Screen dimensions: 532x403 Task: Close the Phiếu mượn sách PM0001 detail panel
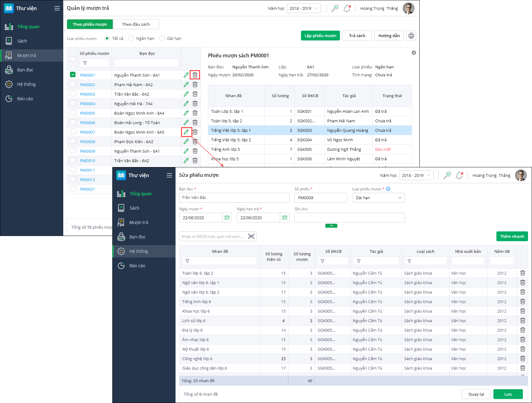414,53
